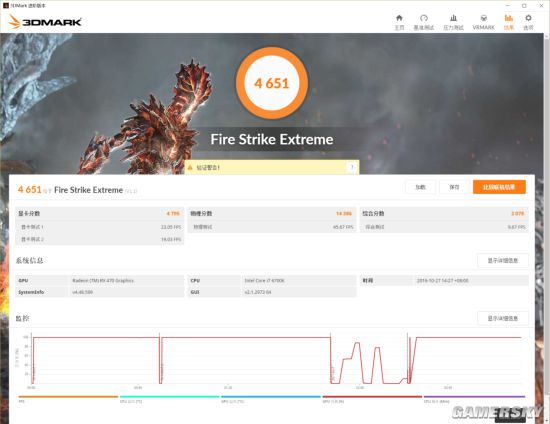Click the yellow validation warning triangle icon

[x=190, y=168]
